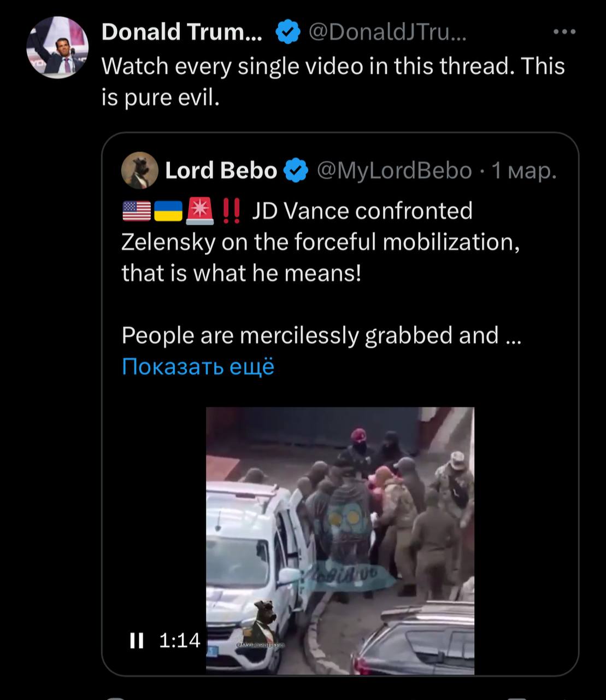Click the red double exclamation emoji

click(232, 211)
